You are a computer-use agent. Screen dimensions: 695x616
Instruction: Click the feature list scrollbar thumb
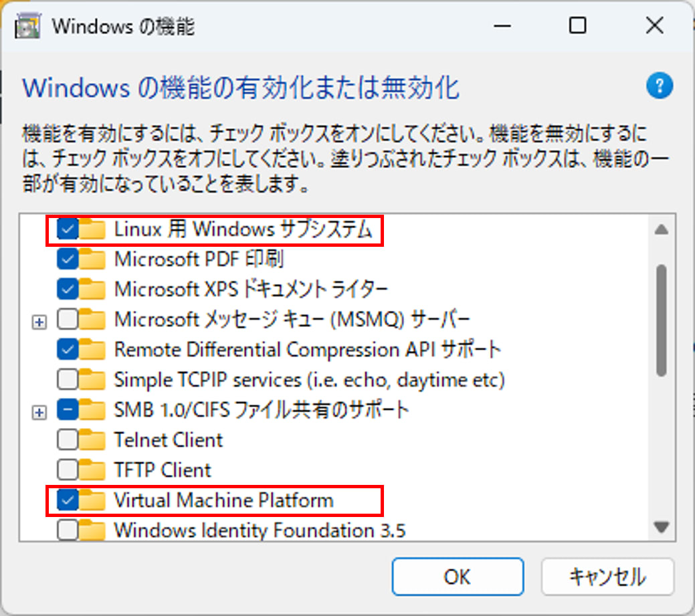point(662,320)
